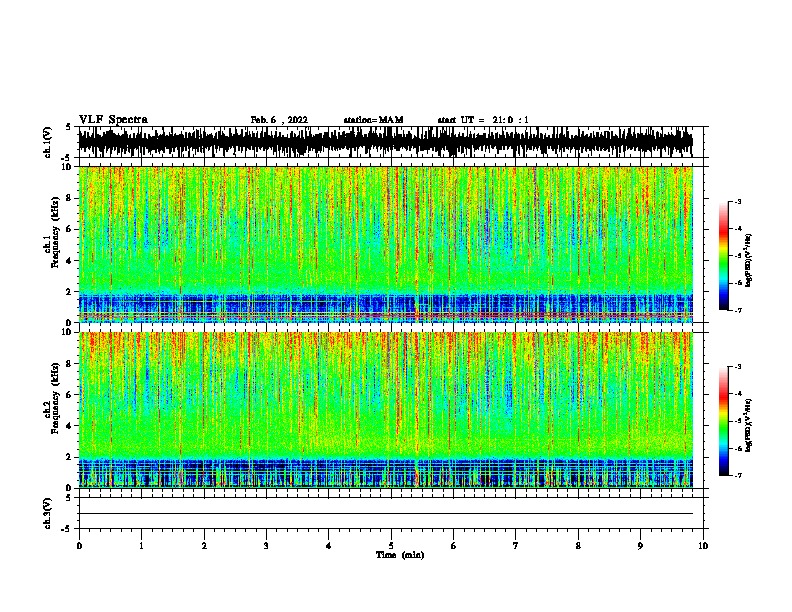This screenshot has width=792, height=612.
Task: Click the "2" kHz tick on ch.2 axis
Action: (70, 457)
